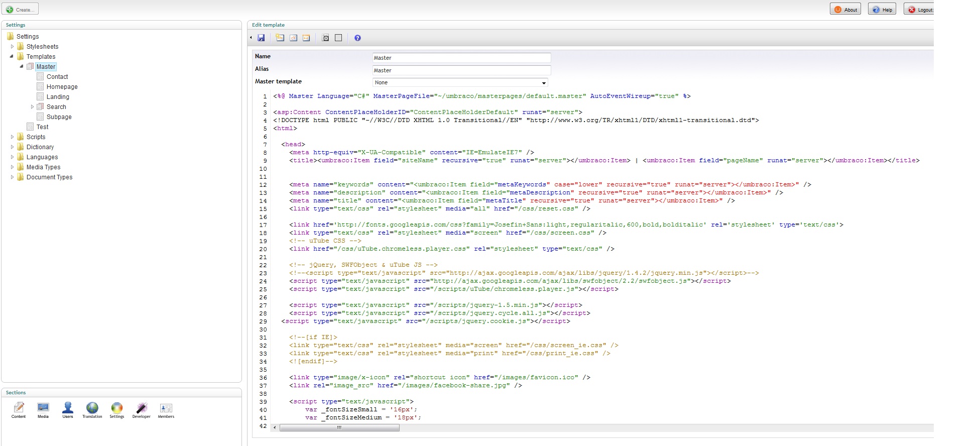Open the Master template dropdown
This screenshot has height=446, width=980.
point(460,83)
